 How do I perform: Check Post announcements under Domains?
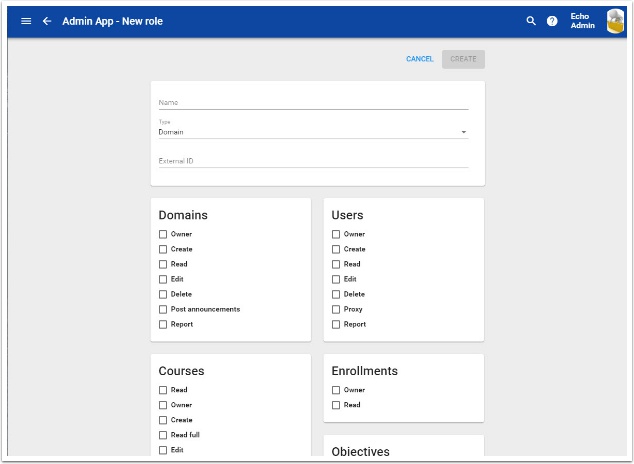pos(163,309)
